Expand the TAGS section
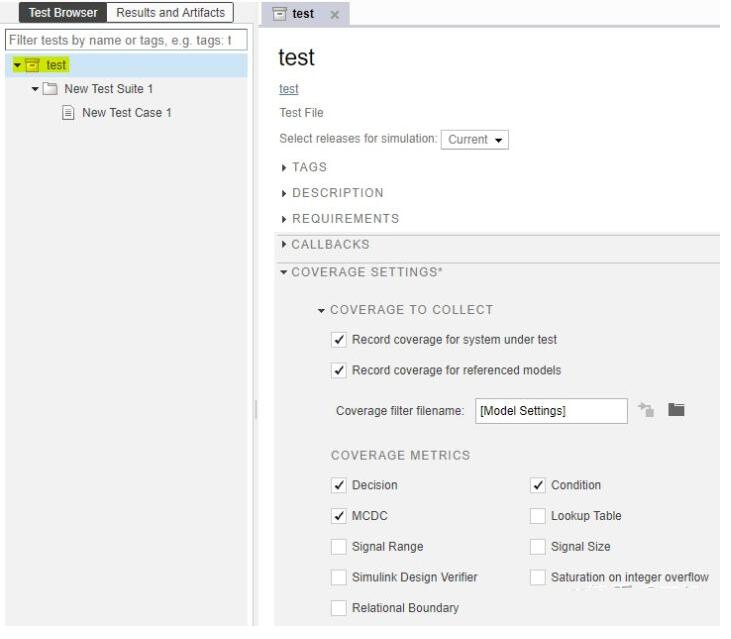The image size is (731, 639). [x=284, y=168]
